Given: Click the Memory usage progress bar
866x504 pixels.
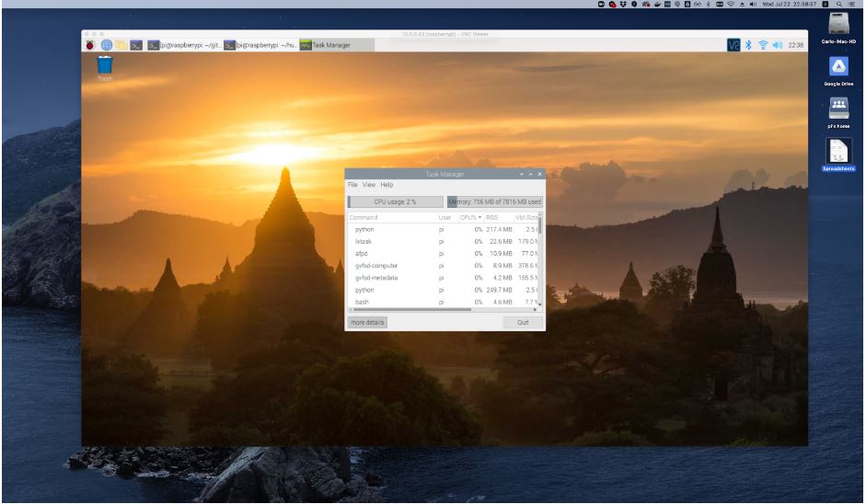Looking at the screenshot, I should [x=495, y=202].
